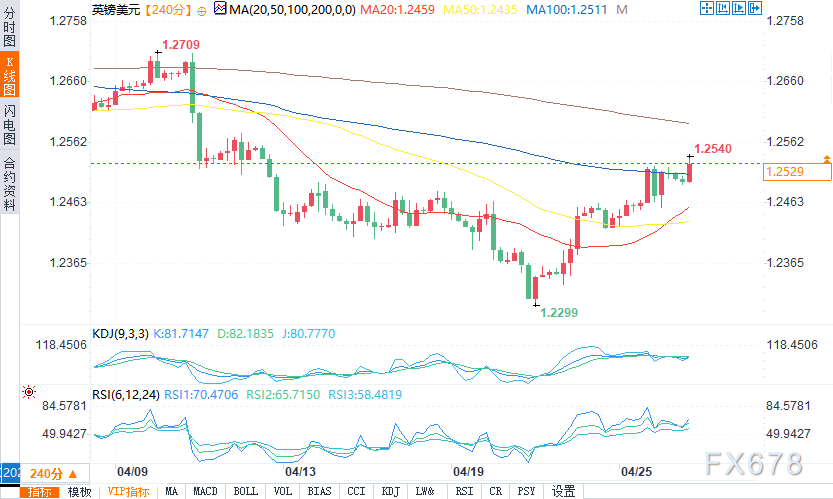833x499 pixels.
Task: Select the 模板 bottom tab
Action: pos(80,492)
